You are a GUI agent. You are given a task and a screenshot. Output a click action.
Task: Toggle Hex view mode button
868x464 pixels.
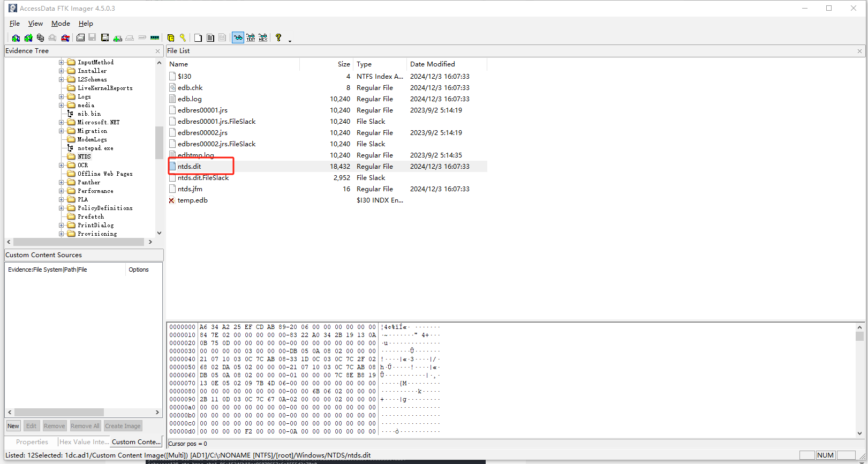tap(263, 38)
